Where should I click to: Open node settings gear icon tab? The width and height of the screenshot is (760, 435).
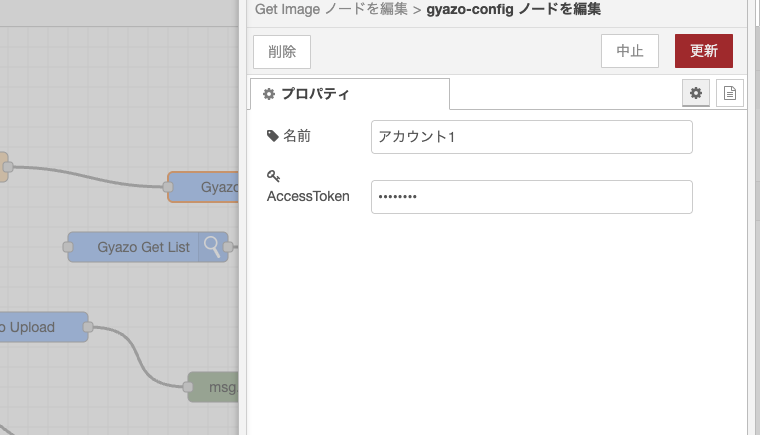click(x=696, y=93)
